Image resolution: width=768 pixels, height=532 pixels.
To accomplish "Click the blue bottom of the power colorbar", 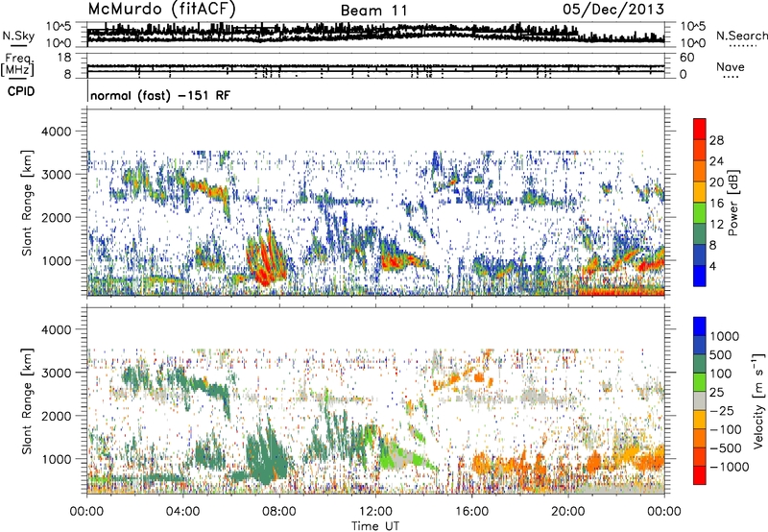I will tap(700, 277).
